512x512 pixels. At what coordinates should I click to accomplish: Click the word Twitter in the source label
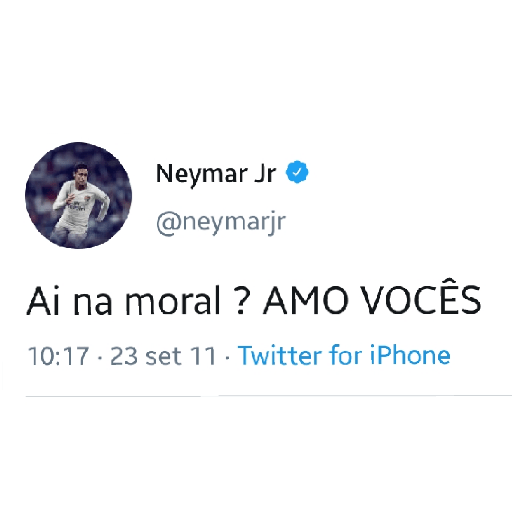pos(280,355)
